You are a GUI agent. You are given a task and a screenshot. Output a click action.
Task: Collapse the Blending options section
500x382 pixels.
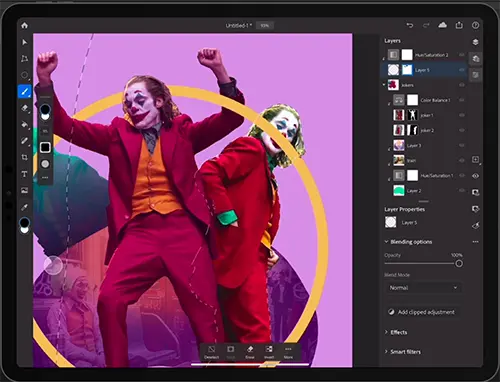[386, 242]
